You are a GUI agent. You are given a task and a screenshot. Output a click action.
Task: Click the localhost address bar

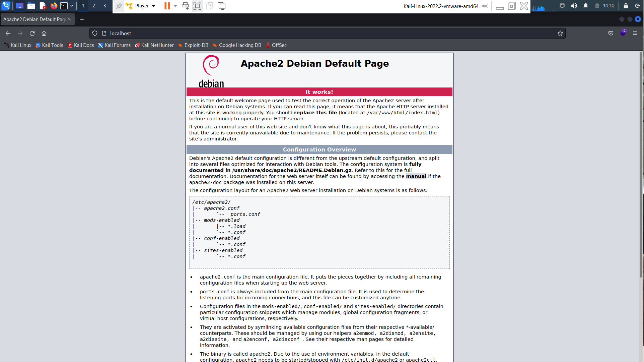coord(327,33)
